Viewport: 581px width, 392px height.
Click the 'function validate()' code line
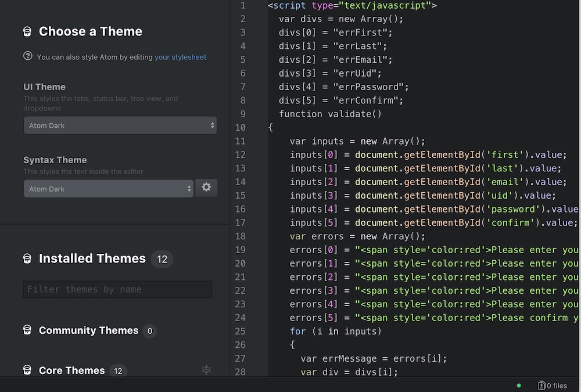pyautogui.click(x=330, y=114)
